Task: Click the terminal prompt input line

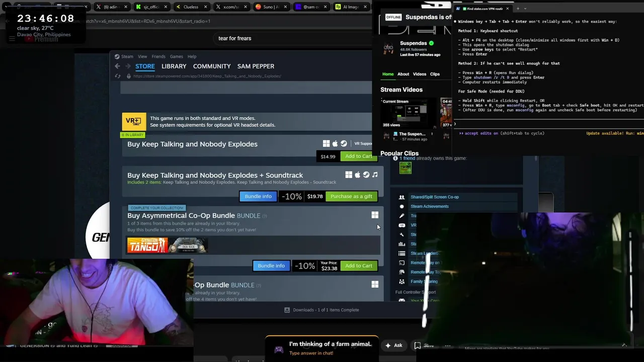Action: (x=548, y=124)
